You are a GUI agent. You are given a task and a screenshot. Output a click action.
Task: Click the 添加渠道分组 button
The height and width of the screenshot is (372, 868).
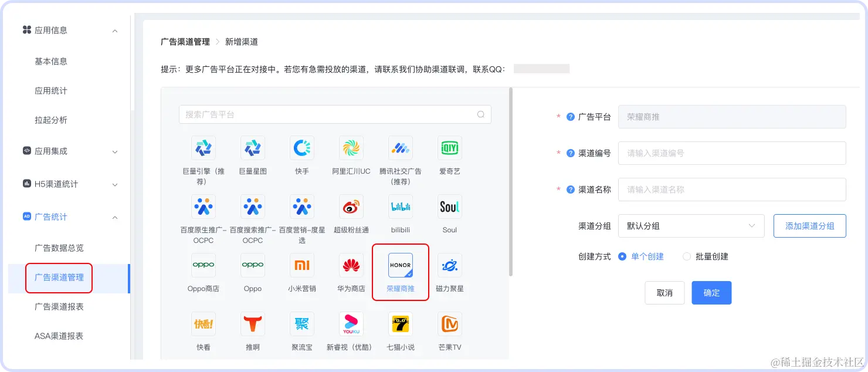click(x=810, y=226)
